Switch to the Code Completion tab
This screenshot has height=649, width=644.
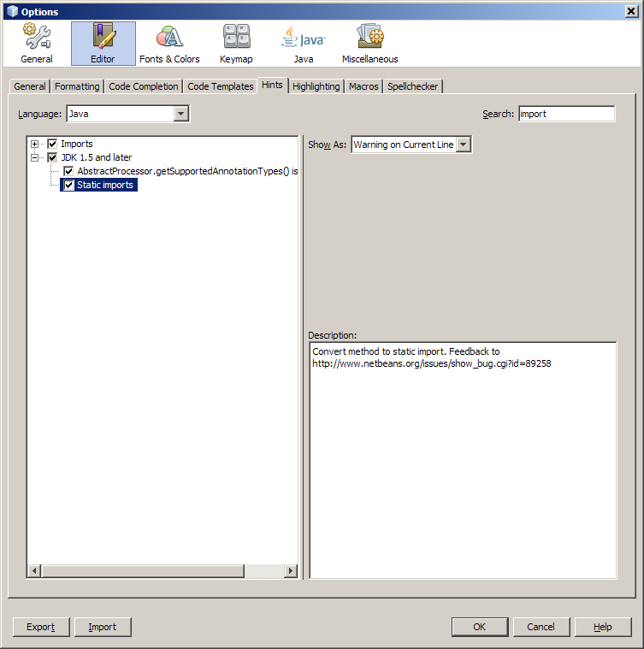143,86
